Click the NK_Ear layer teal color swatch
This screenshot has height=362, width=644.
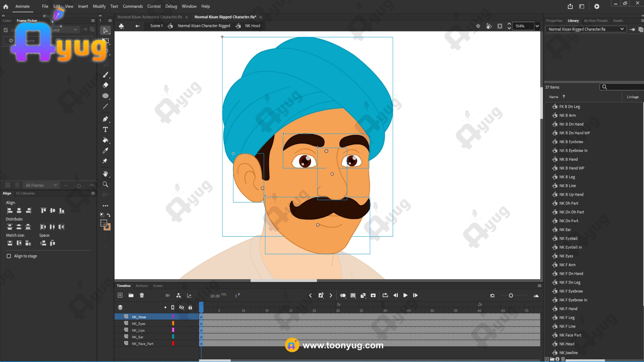173,337
